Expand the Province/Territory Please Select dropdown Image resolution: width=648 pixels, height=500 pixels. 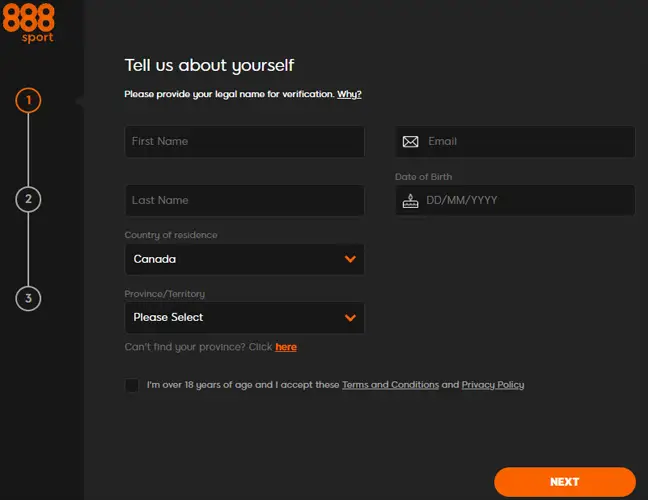pos(244,318)
